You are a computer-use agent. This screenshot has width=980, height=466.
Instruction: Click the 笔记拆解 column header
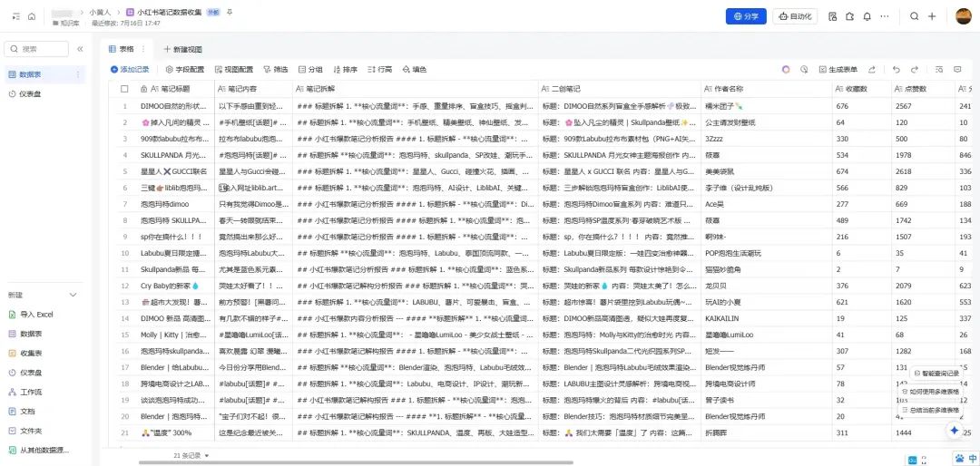tap(416, 89)
